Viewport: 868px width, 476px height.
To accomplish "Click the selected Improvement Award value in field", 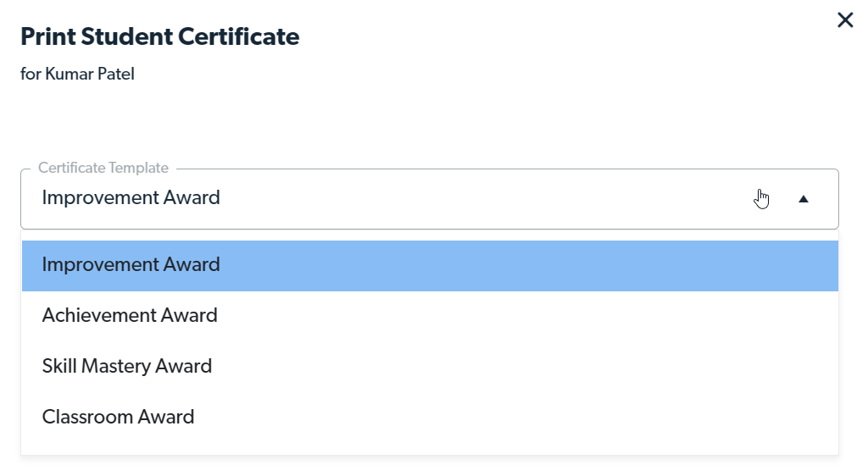I will [x=131, y=198].
